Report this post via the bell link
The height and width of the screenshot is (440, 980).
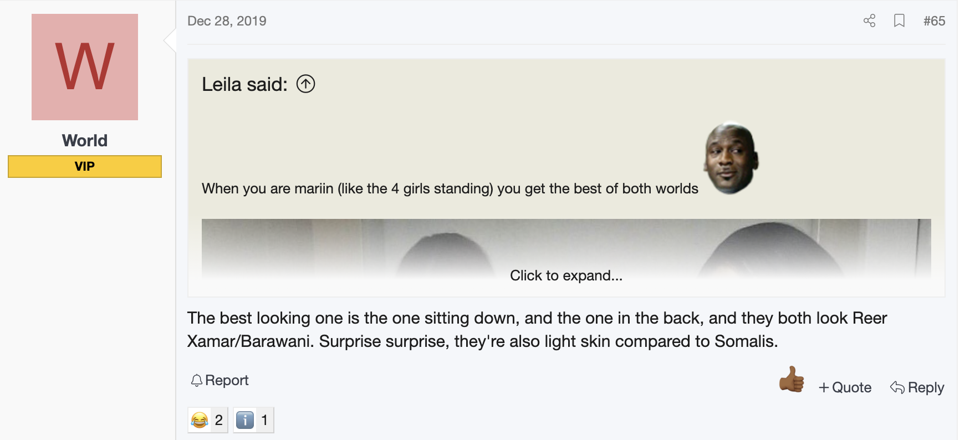click(220, 380)
